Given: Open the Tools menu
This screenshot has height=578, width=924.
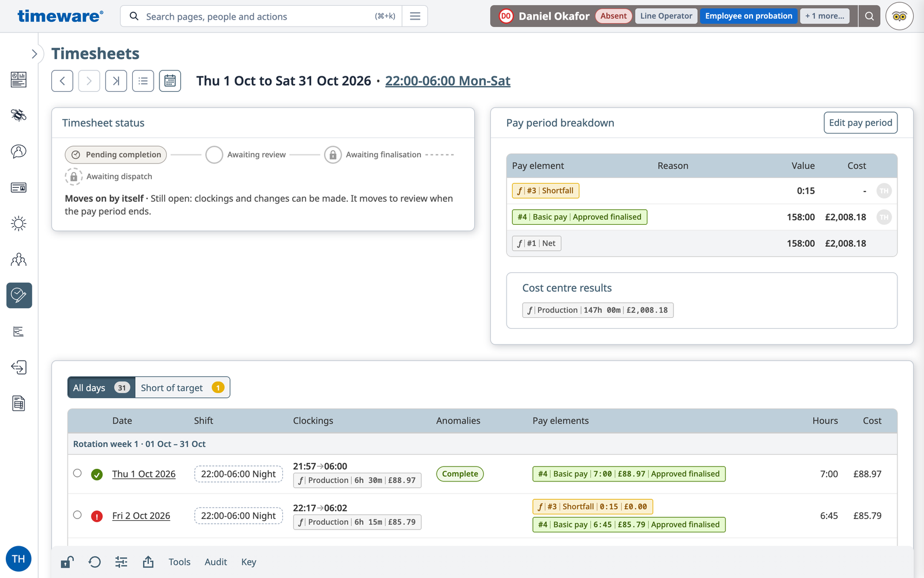Looking at the screenshot, I should coord(180,562).
